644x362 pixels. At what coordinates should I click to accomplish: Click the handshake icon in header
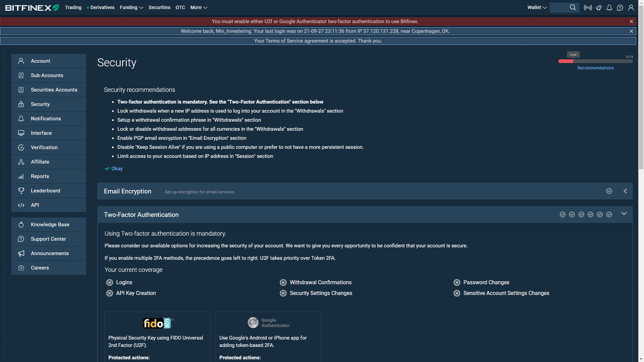click(x=599, y=7)
